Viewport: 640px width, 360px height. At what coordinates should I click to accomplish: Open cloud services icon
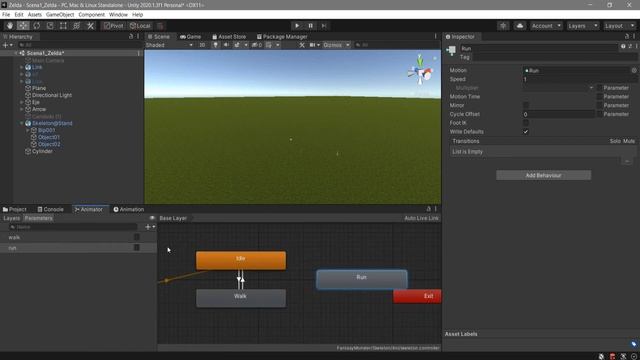pos(520,26)
